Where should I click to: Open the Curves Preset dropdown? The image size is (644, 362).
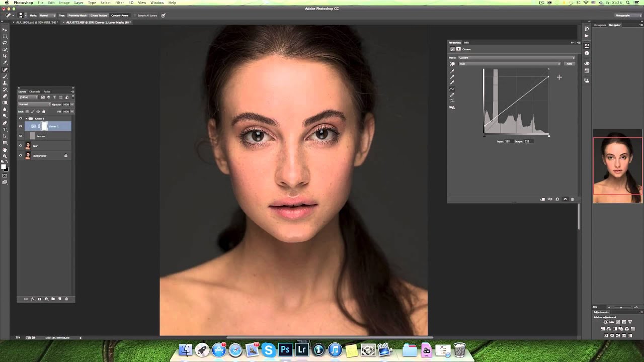point(517,58)
